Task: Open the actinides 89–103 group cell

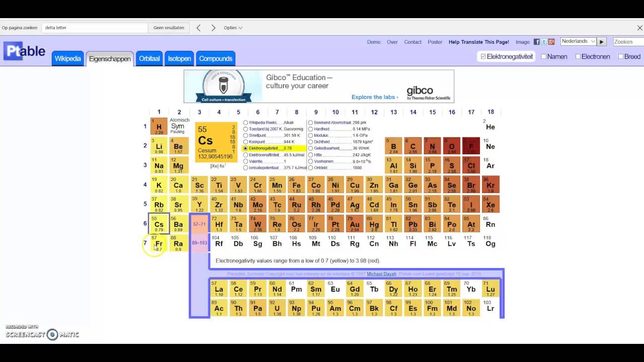Action: (x=199, y=243)
